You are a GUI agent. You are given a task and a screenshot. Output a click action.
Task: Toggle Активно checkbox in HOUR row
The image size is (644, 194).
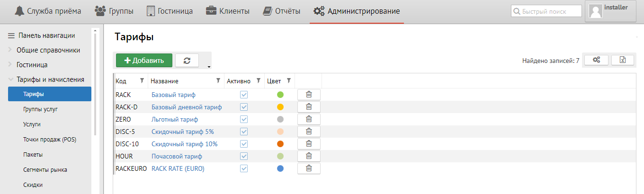(x=244, y=156)
